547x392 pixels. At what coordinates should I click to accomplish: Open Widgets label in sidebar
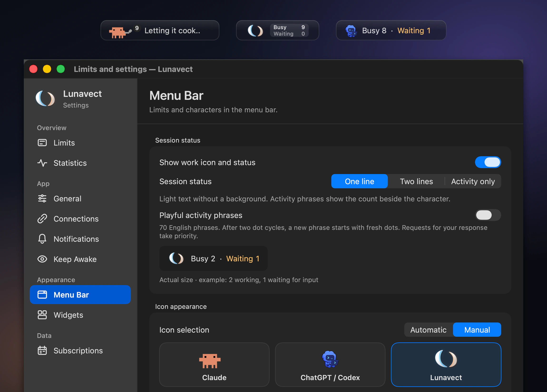(68, 315)
